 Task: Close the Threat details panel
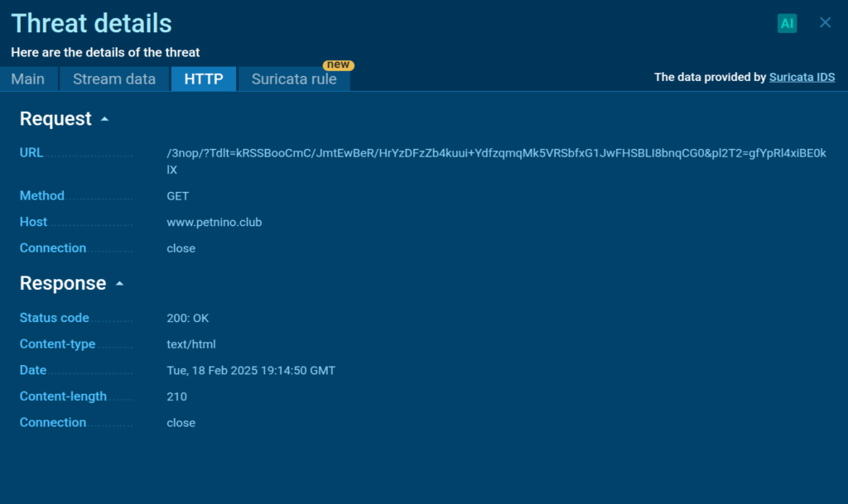pyautogui.click(x=825, y=22)
